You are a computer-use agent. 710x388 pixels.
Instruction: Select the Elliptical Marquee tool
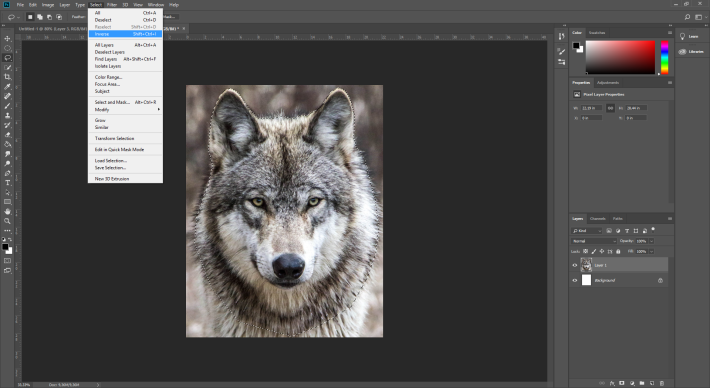point(7,48)
